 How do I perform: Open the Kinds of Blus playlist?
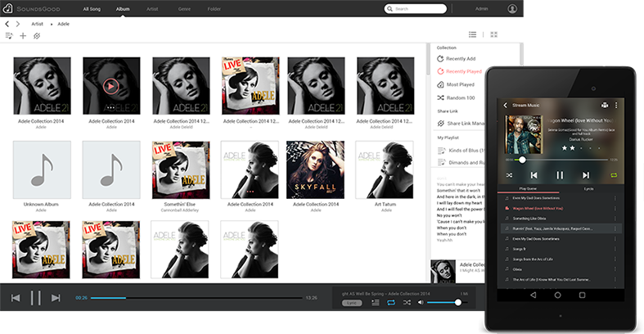tap(462, 151)
